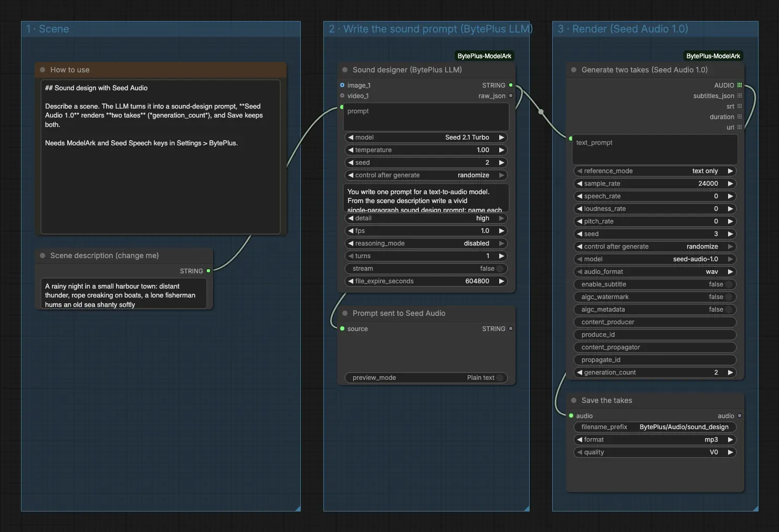Open the reference_mode dropdown

coord(655,171)
